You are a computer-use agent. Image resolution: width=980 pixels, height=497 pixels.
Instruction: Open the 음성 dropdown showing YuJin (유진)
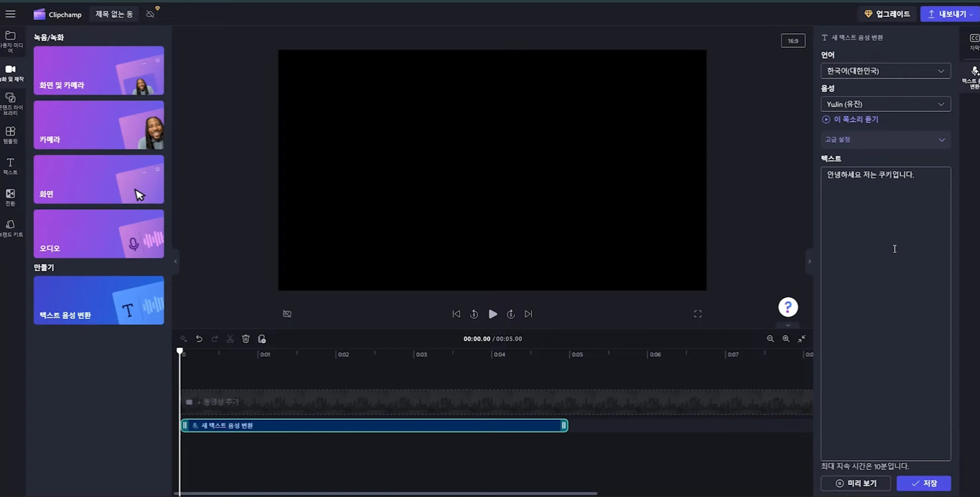click(886, 104)
